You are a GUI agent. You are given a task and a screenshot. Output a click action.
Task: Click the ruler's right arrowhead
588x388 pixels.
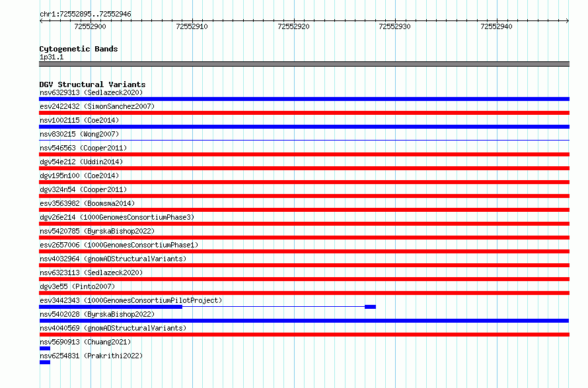click(x=568, y=20)
